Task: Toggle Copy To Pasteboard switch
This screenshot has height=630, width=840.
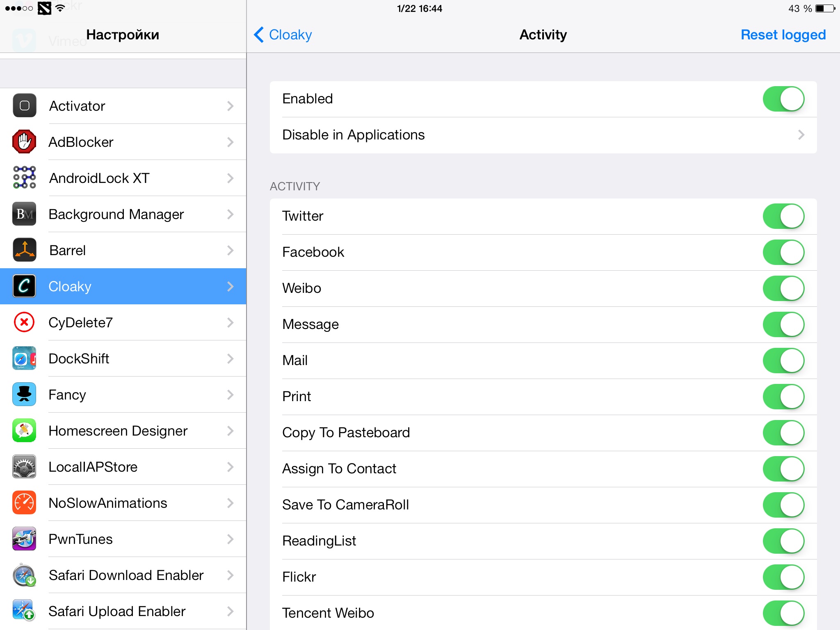Action: [783, 433]
